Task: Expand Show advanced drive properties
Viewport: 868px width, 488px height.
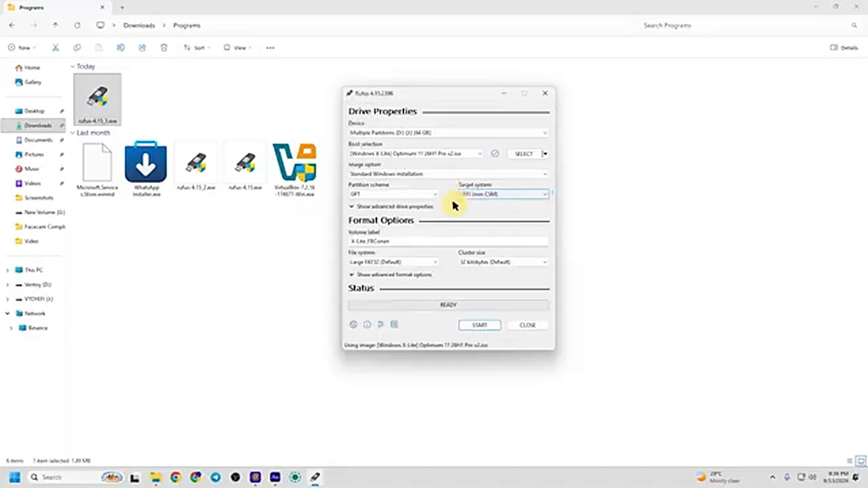Action: tap(391, 207)
